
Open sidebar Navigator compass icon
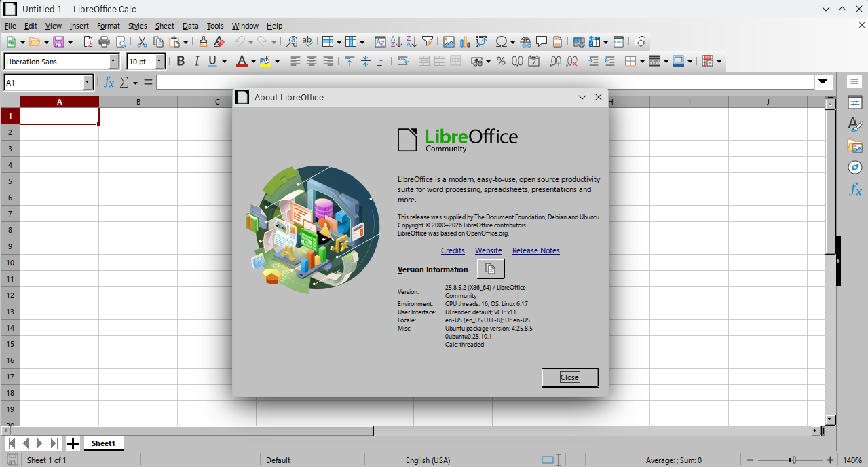(855, 168)
